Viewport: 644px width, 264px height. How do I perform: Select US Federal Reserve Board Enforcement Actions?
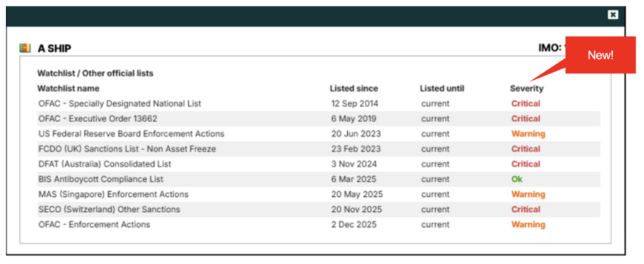point(131,134)
